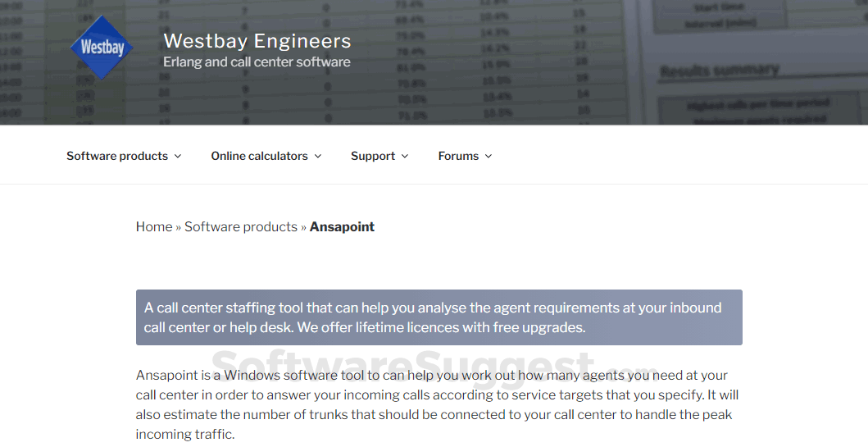Open the Software products menu
The width and height of the screenshot is (868, 447).
click(117, 156)
